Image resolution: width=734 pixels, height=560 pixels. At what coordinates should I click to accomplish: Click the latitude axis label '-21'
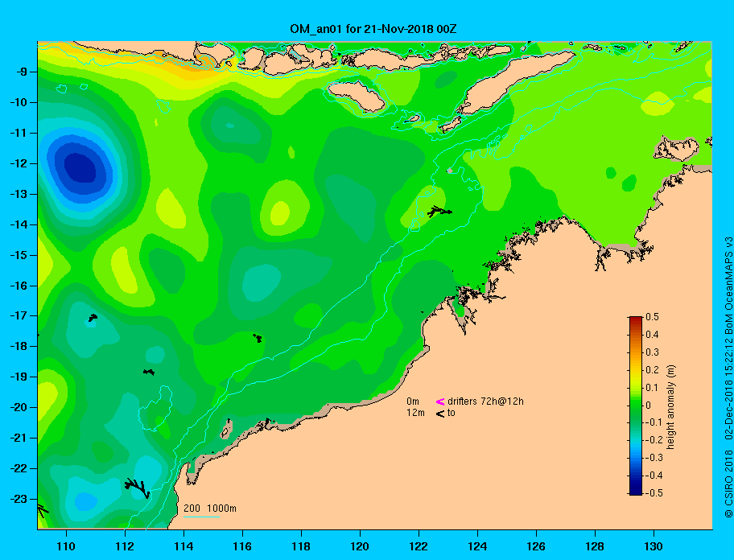point(19,439)
